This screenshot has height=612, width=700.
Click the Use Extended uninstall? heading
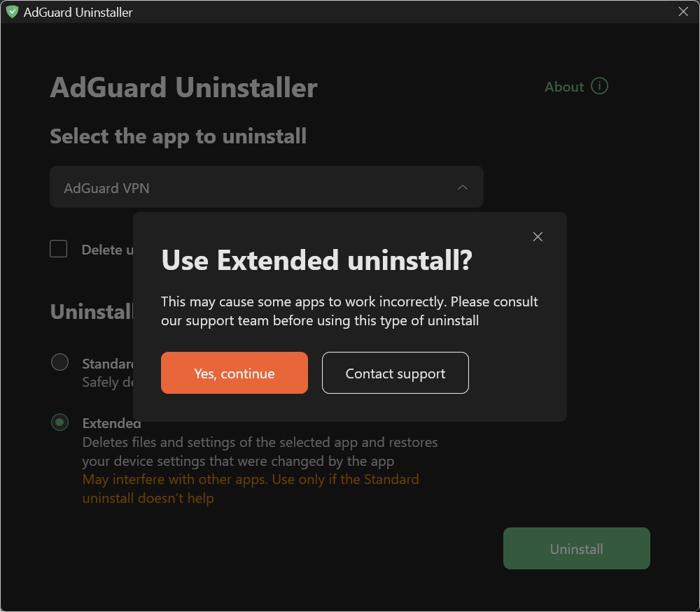(x=316, y=260)
